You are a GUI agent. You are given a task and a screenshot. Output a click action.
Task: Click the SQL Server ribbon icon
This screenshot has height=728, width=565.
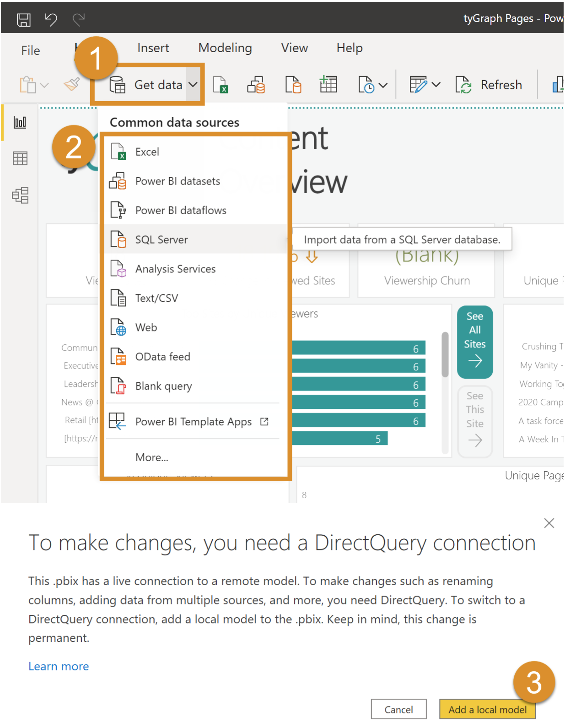coord(293,85)
